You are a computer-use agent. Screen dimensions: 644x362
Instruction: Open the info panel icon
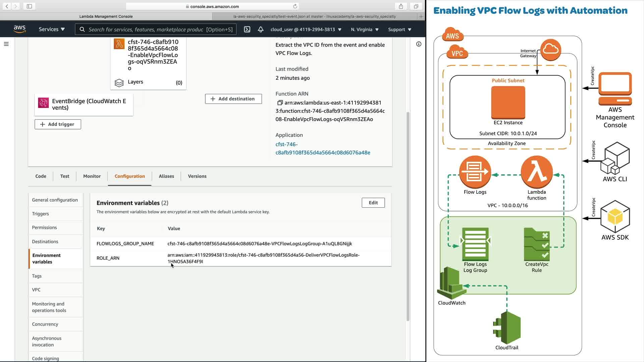(419, 44)
